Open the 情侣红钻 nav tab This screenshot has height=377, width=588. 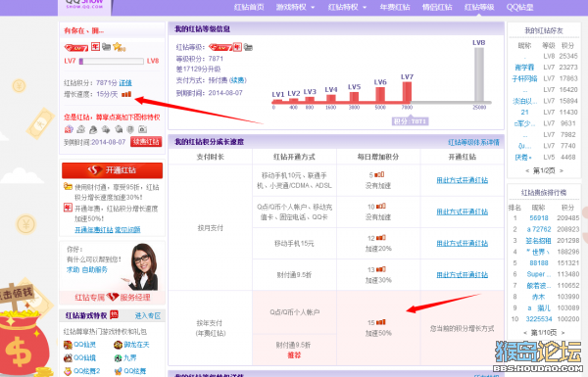[x=437, y=7]
